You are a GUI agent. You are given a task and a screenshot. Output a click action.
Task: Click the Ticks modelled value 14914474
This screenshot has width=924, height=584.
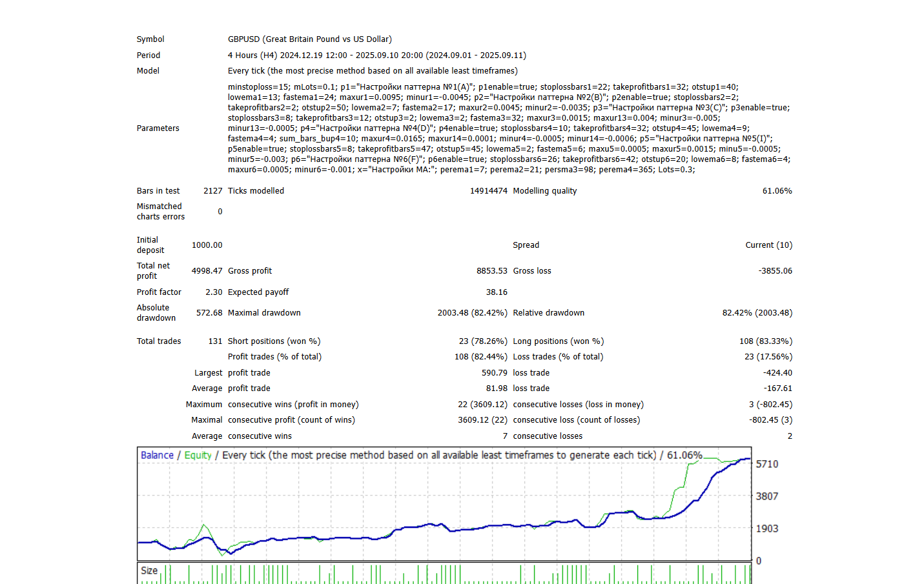tap(488, 191)
